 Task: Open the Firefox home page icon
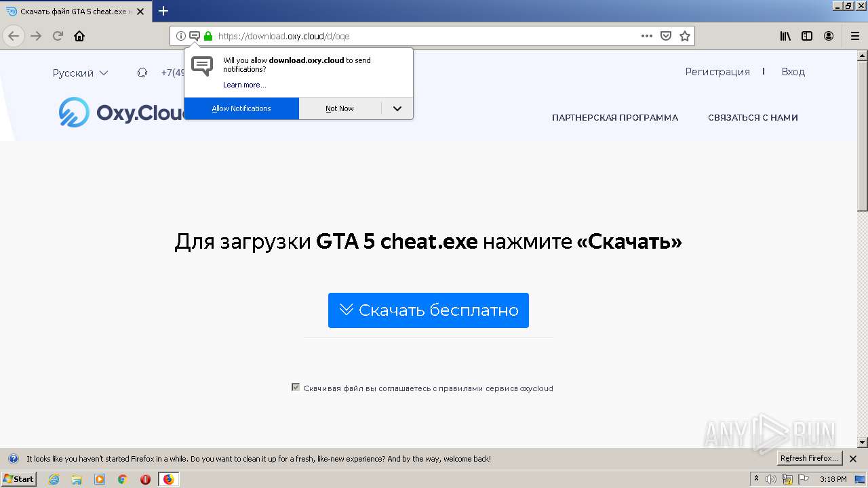(x=79, y=36)
